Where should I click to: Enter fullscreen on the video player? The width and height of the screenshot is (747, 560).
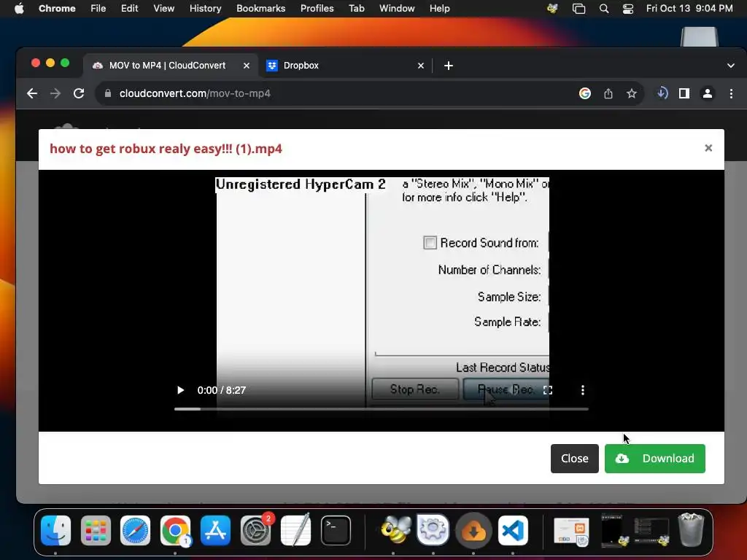click(x=548, y=390)
